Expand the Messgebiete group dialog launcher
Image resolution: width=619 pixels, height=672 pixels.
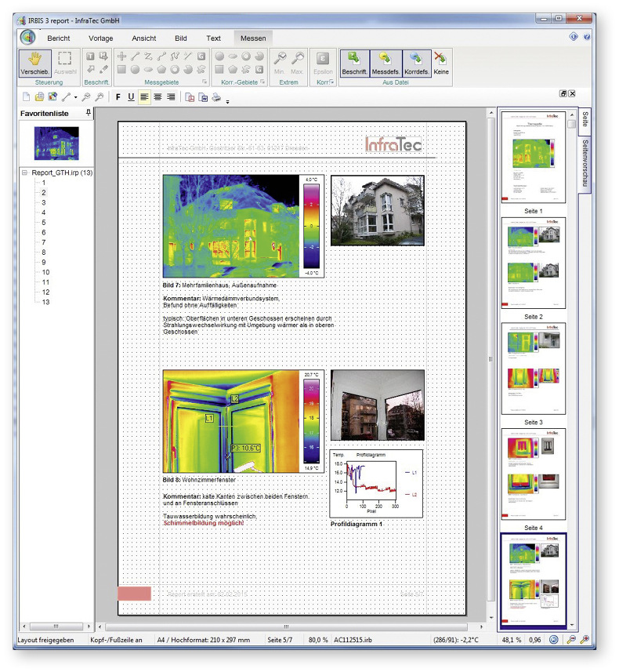pos(205,82)
